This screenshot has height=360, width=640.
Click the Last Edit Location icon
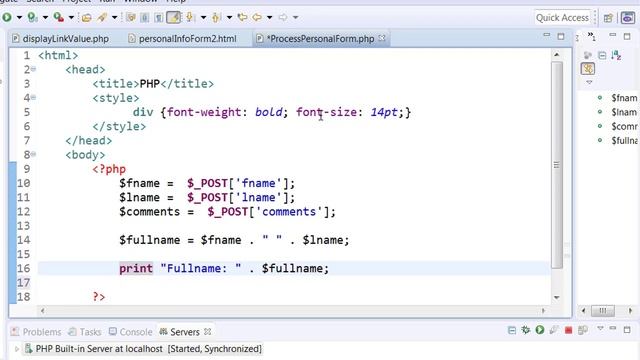click(x=242, y=17)
